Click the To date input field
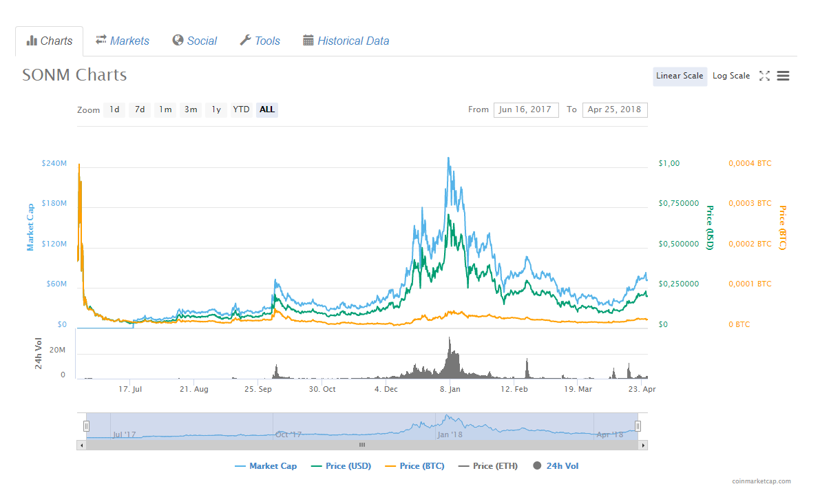The height and width of the screenshot is (504, 820). click(x=615, y=109)
